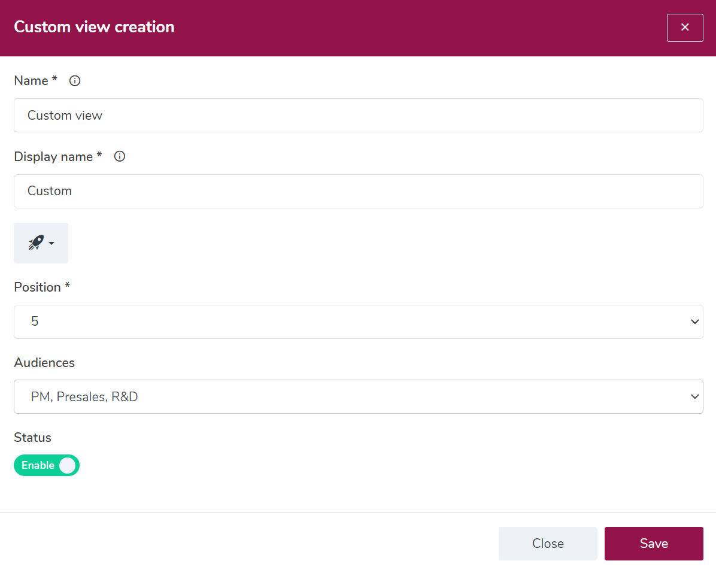Click the Audiences label

(44, 363)
